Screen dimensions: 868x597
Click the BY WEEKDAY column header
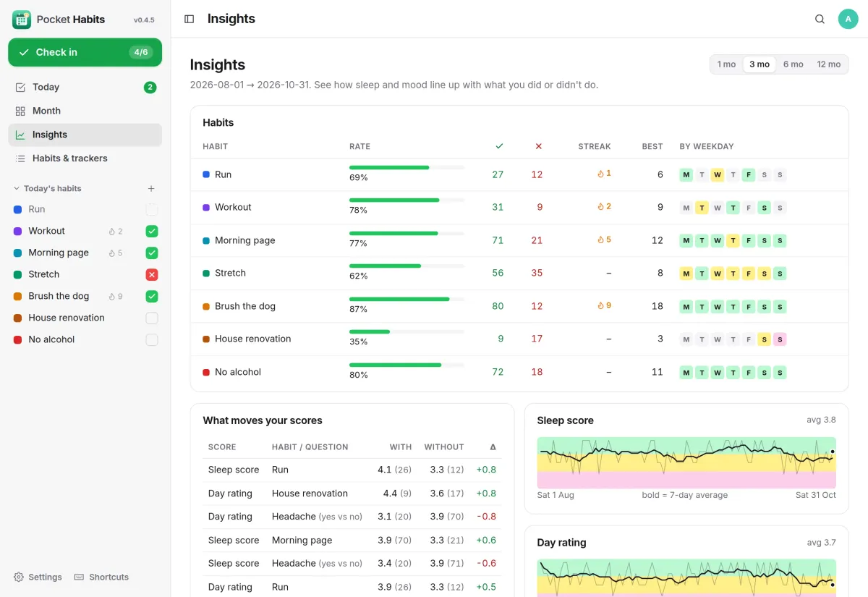(x=707, y=146)
